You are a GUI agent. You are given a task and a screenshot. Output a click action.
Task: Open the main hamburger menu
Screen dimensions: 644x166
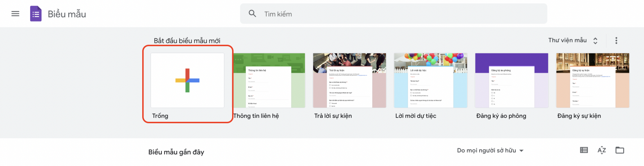(x=15, y=14)
